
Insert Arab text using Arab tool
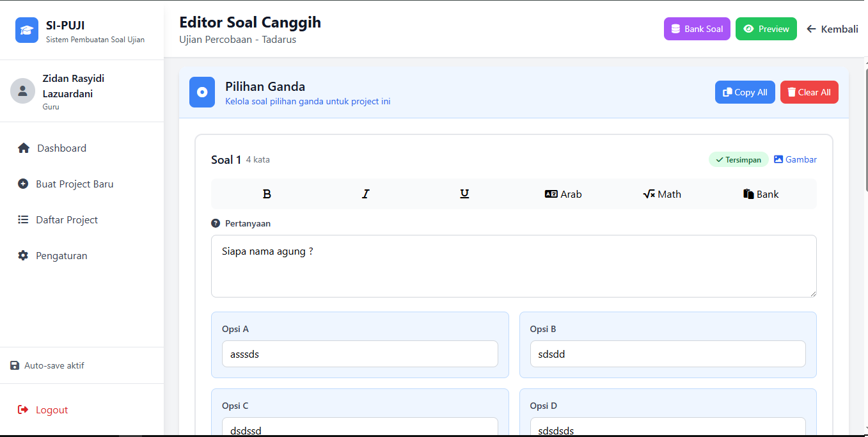point(563,194)
